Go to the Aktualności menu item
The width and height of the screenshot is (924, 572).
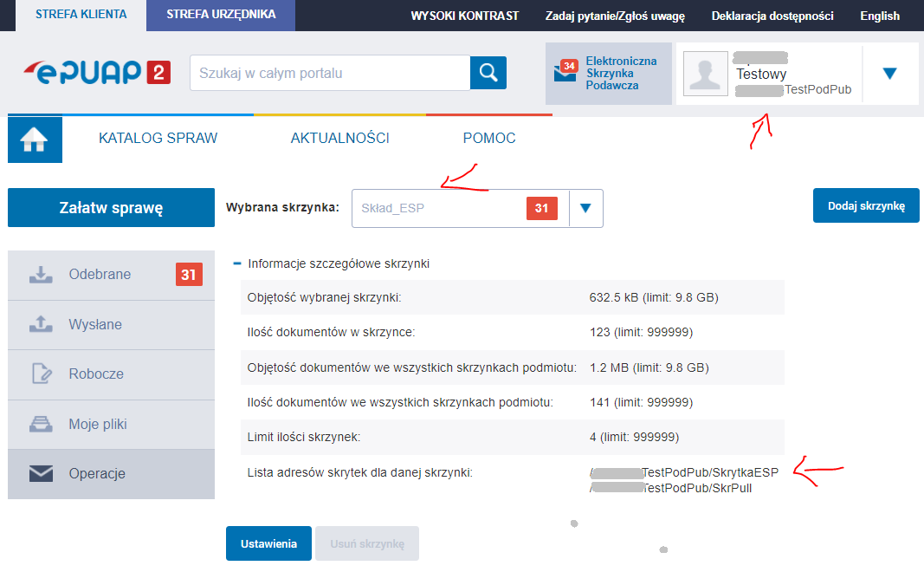tap(339, 139)
